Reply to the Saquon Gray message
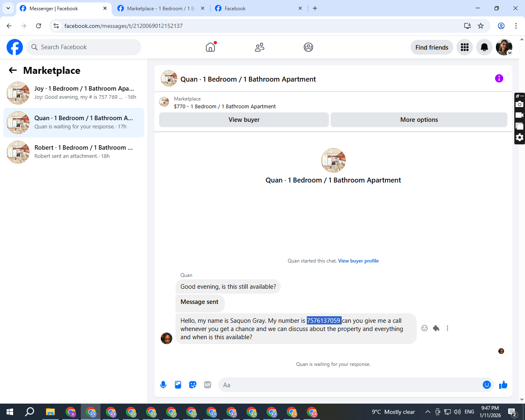This screenshot has height=420, width=525. pyautogui.click(x=436, y=328)
